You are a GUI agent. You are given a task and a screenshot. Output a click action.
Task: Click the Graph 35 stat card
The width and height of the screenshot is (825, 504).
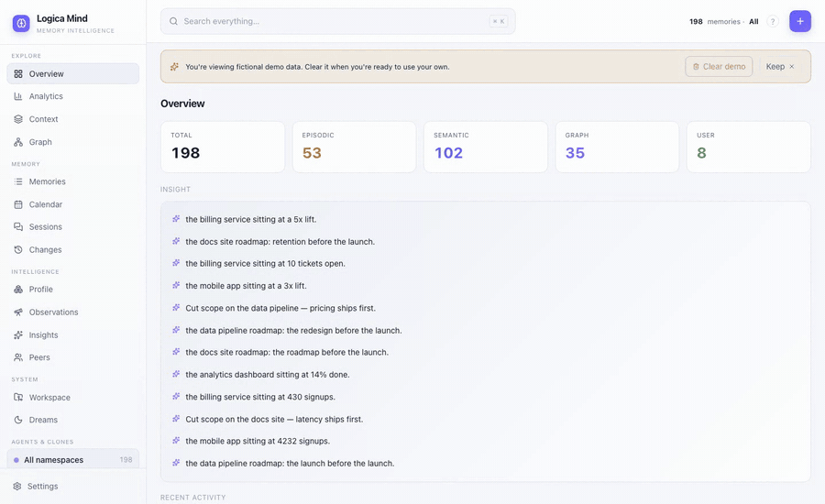617,147
